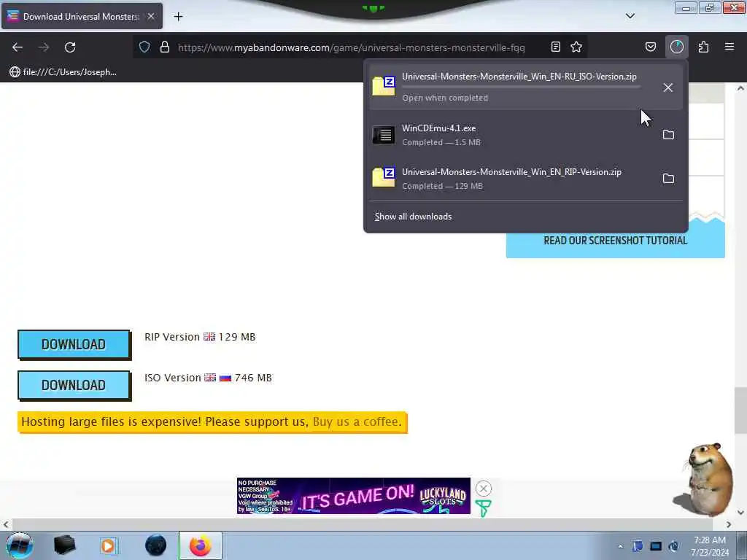The image size is (747, 560).
Task: Click DOWNLOAD for ISO Version 746 MB
Action: tap(74, 385)
